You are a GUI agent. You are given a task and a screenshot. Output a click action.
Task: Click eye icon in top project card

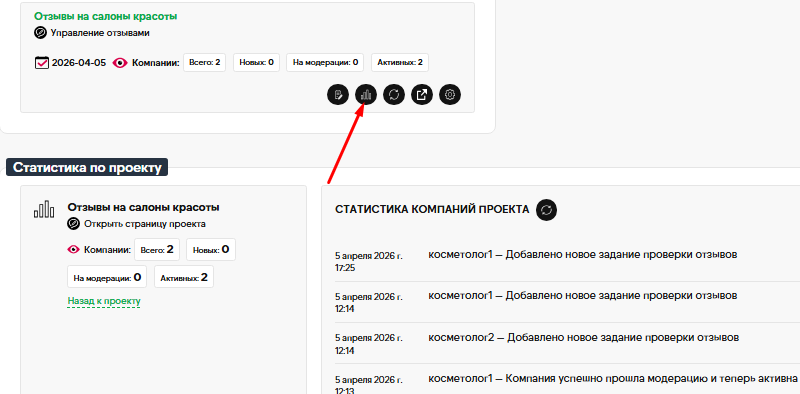120,63
